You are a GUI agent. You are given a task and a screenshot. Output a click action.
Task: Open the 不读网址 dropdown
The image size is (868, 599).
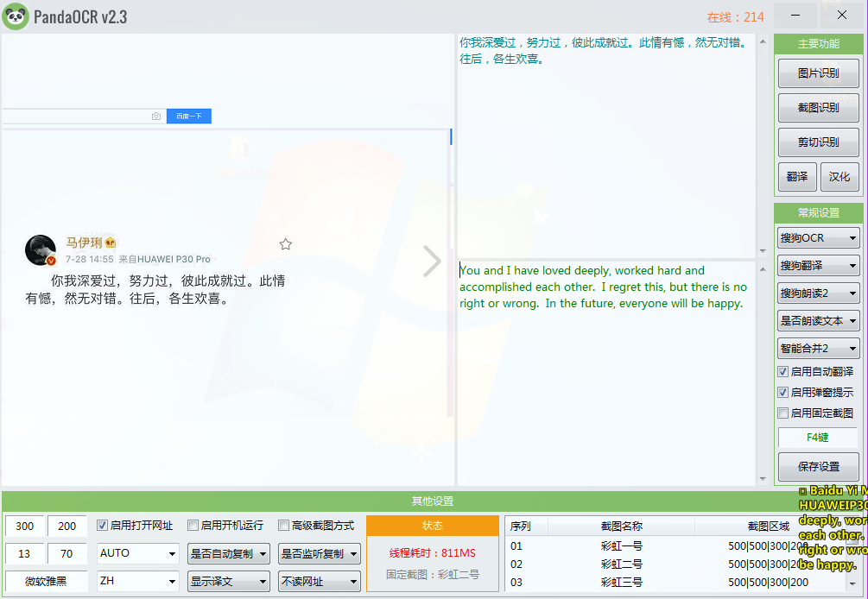320,581
